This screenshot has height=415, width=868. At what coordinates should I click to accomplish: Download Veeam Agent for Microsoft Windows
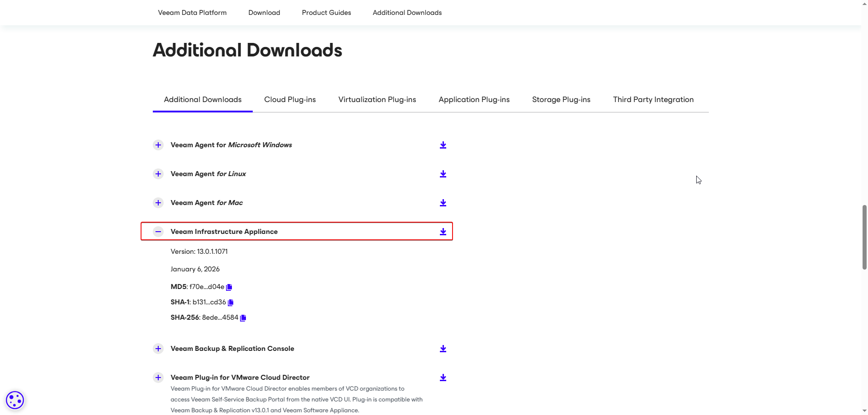[443, 145]
